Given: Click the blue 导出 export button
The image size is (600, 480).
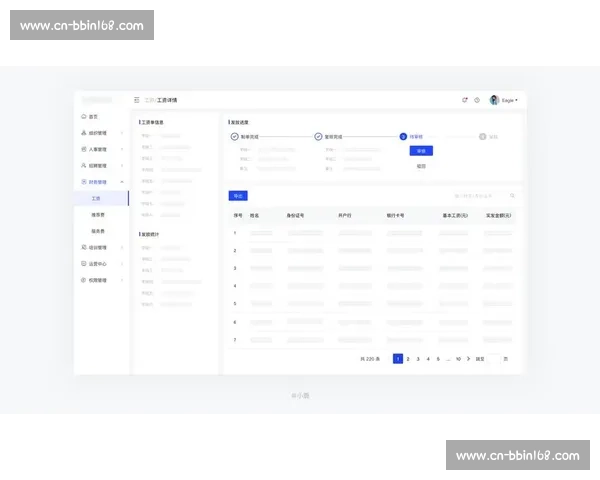Looking at the screenshot, I should 238,196.
